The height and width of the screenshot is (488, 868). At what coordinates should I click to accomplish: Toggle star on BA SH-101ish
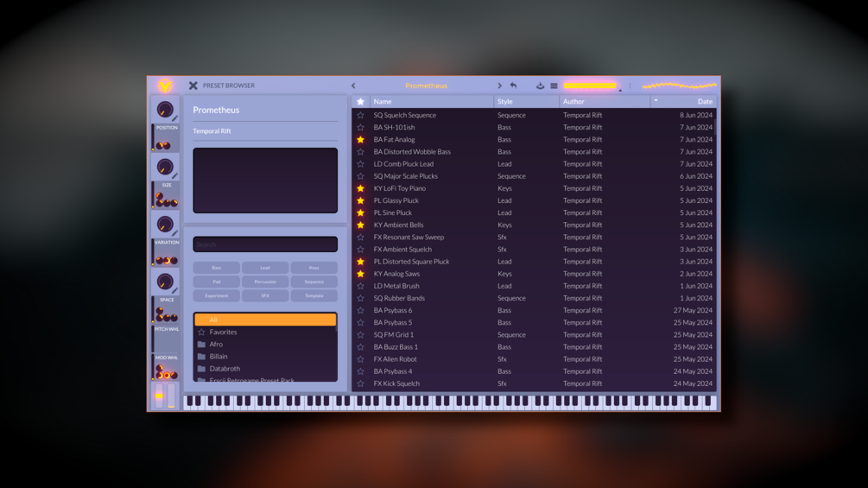click(x=360, y=127)
